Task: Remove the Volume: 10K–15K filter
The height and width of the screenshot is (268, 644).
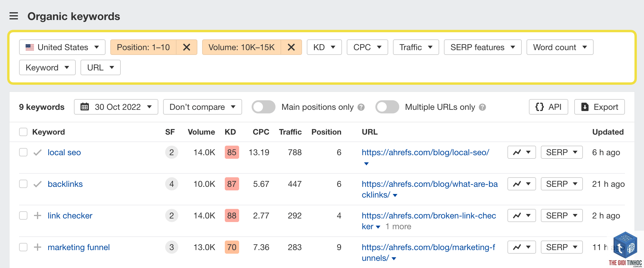Action: 291,47
